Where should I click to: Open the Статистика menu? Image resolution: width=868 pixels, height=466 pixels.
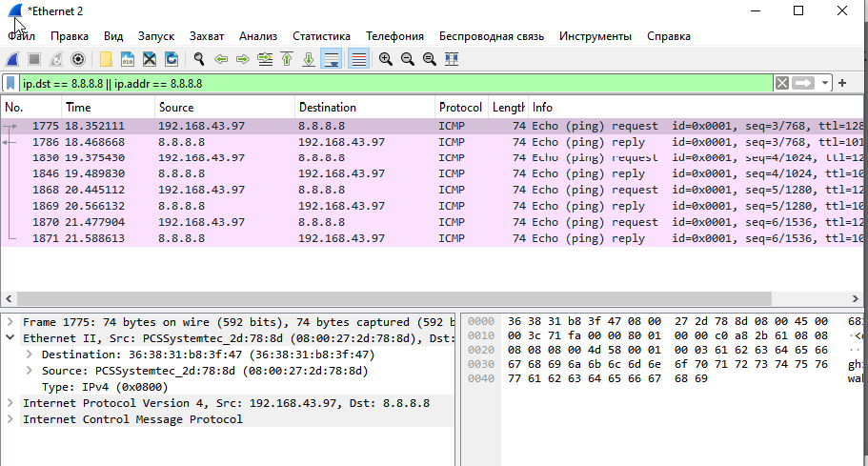[321, 36]
